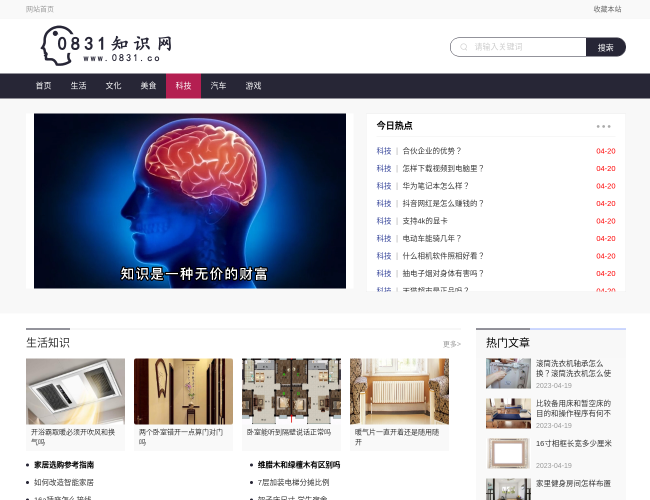The width and height of the screenshot is (650, 500).
Task: Open caption 两个卧室错开一点算门对门吗
Action: pyautogui.click(x=181, y=437)
